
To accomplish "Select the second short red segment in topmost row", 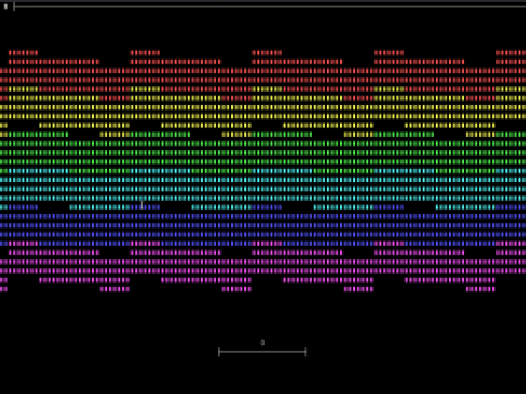I will 145,53.
